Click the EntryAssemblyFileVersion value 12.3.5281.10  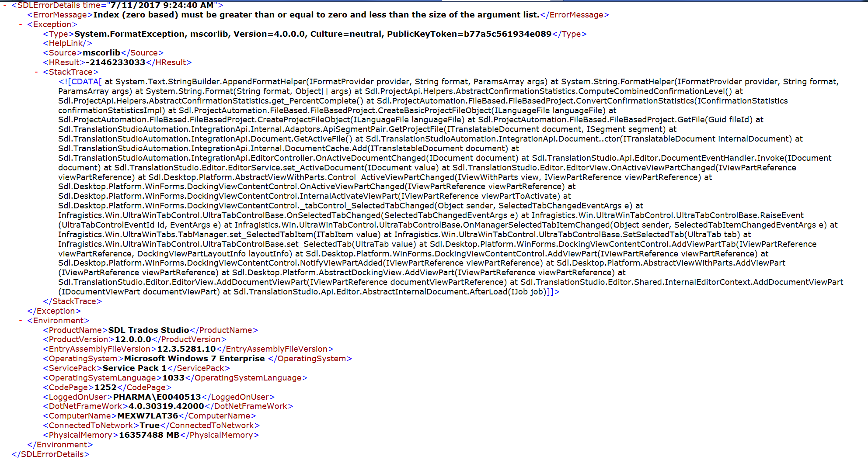click(x=186, y=349)
